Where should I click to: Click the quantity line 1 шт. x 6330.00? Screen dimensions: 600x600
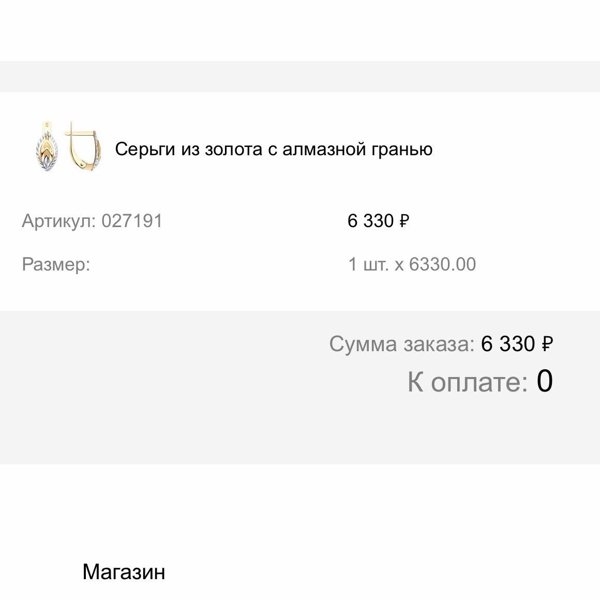(x=412, y=264)
